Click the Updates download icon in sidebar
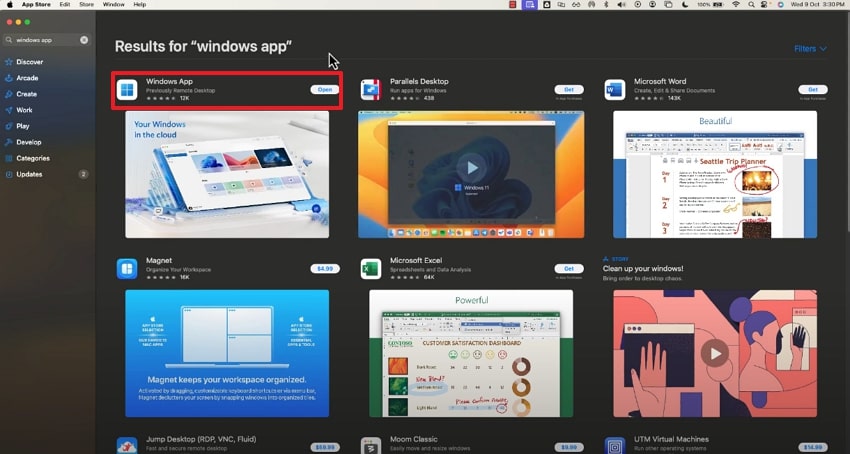Image resolution: width=850 pixels, height=454 pixels. [x=9, y=174]
